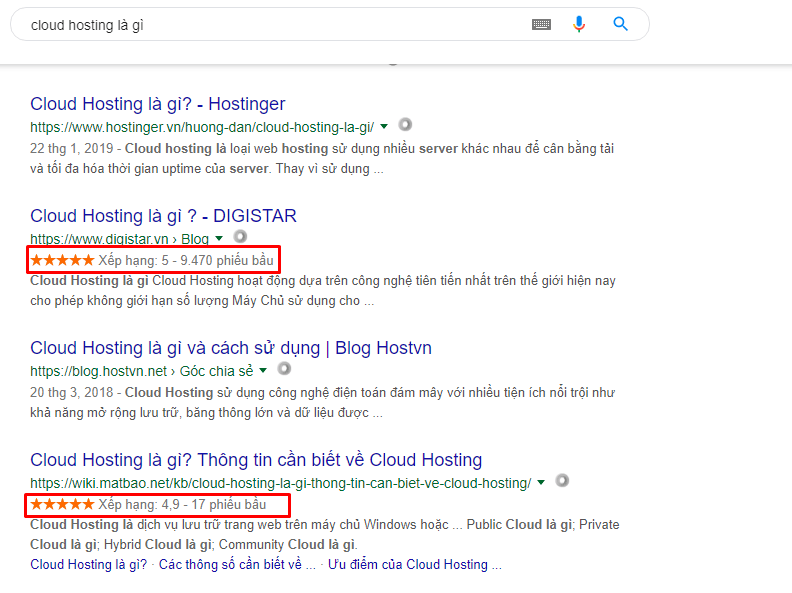Click the gray circle icon beside blog.hostvn.net URL
Viewport: 792px width, 593px height.
point(284,369)
